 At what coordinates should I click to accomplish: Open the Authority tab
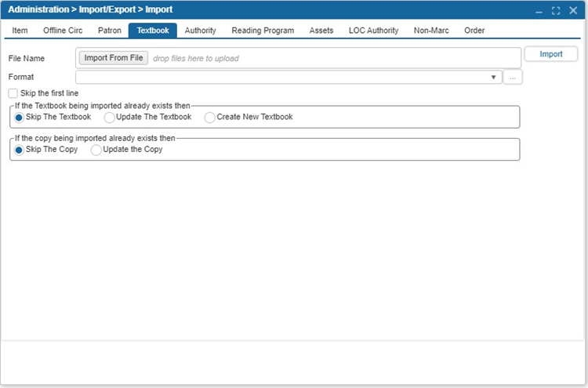click(200, 31)
